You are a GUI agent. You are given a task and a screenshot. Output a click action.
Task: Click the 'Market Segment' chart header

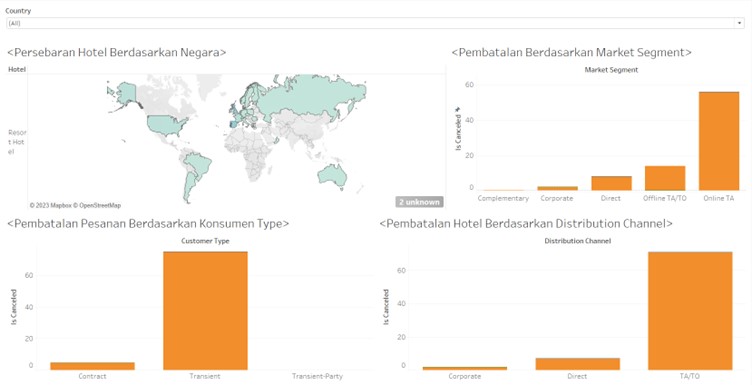[x=611, y=70]
